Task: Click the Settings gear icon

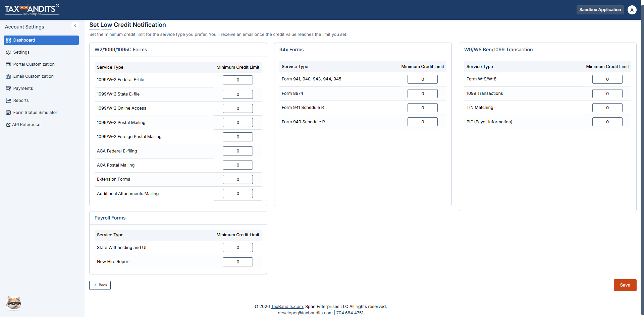Action: point(8,52)
